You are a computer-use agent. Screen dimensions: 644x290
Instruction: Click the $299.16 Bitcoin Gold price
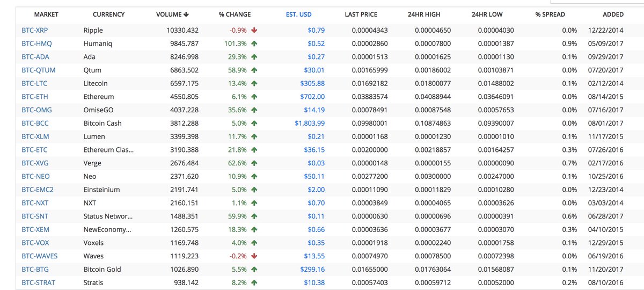coord(312,269)
